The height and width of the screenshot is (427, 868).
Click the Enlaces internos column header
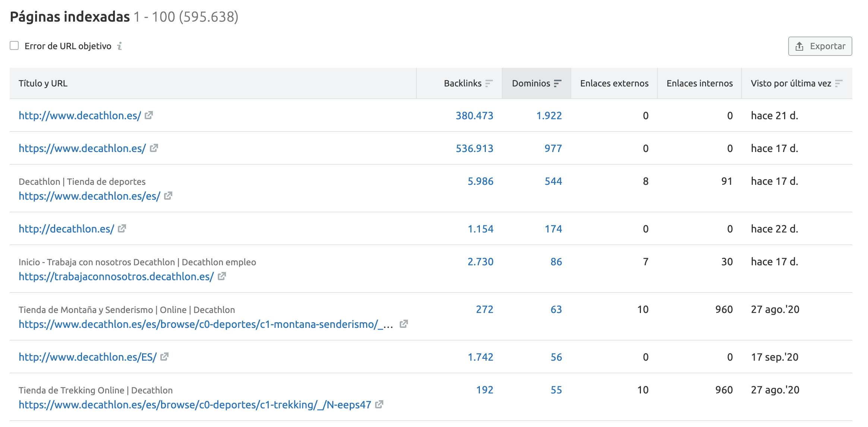(x=699, y=83)
